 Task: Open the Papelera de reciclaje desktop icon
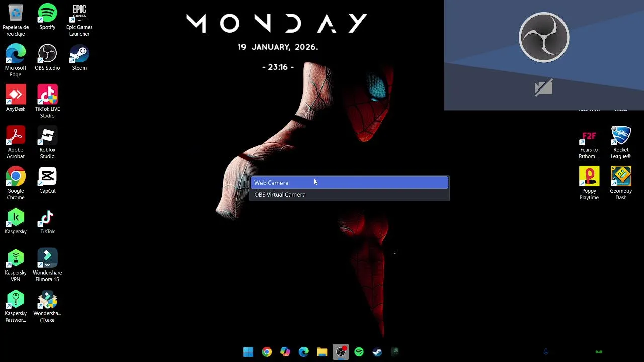[x=16, y=20]
